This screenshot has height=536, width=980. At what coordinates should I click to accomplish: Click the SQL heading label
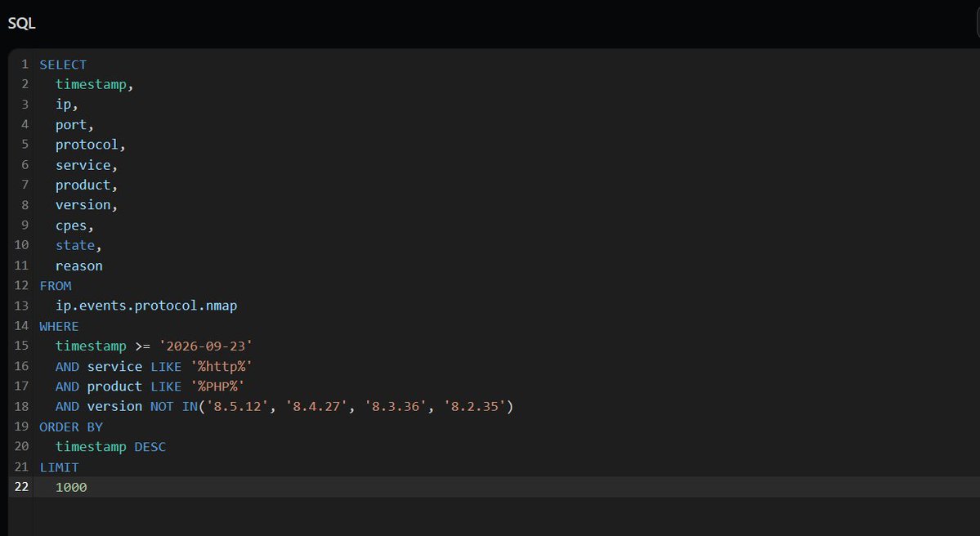[21, 23]
